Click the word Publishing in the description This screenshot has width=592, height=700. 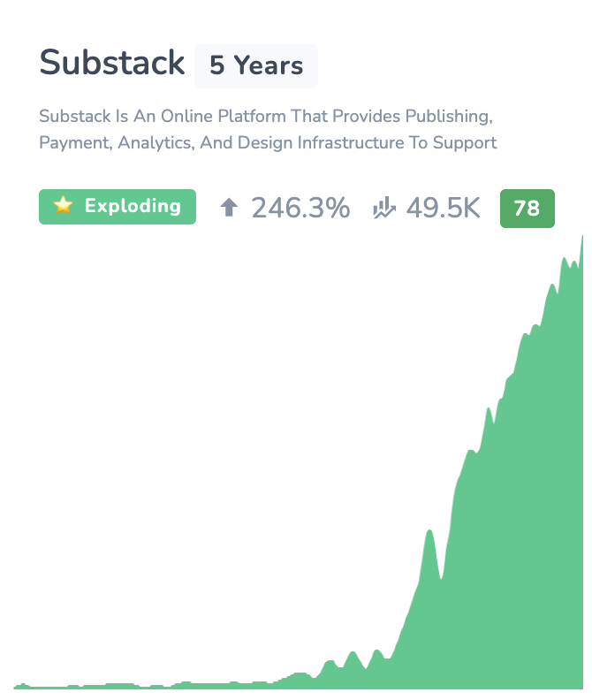coord(449,117)
